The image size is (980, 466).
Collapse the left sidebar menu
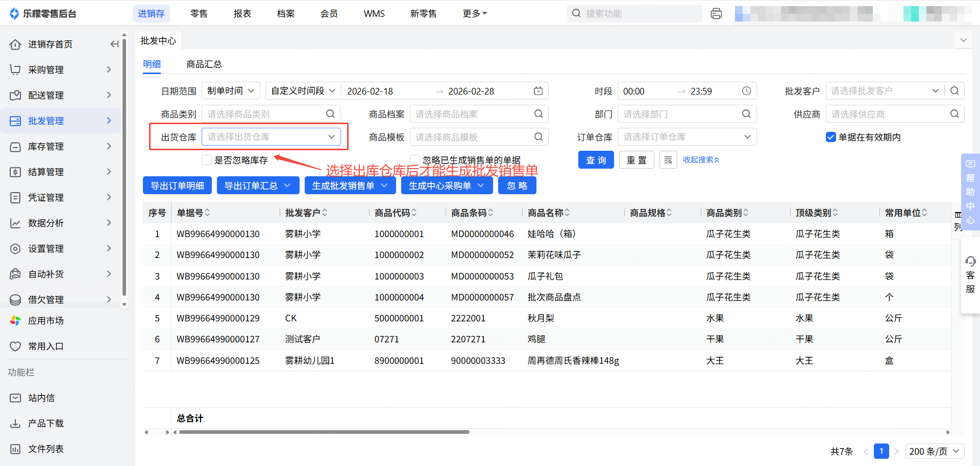(x=114, y=44)
